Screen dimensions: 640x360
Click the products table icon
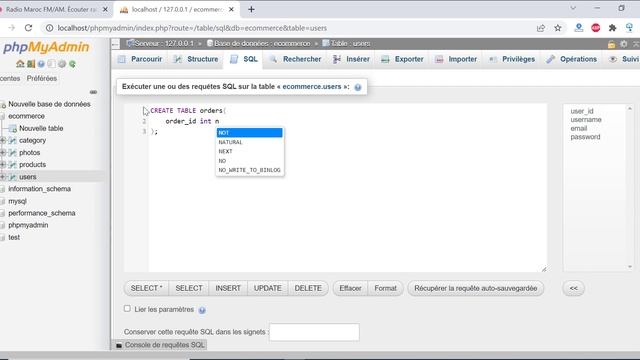tap(13, 165)
